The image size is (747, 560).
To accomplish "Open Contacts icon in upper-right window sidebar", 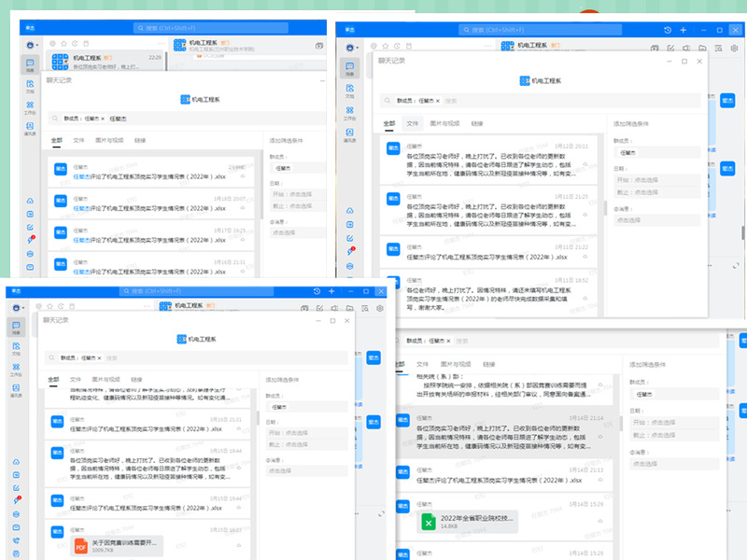I will coord(349,134).
